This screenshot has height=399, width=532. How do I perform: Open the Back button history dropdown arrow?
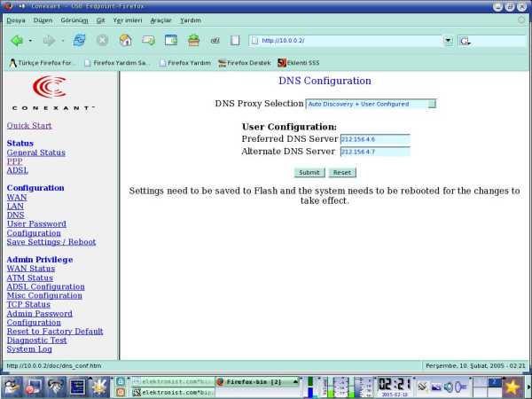(29, 40)
